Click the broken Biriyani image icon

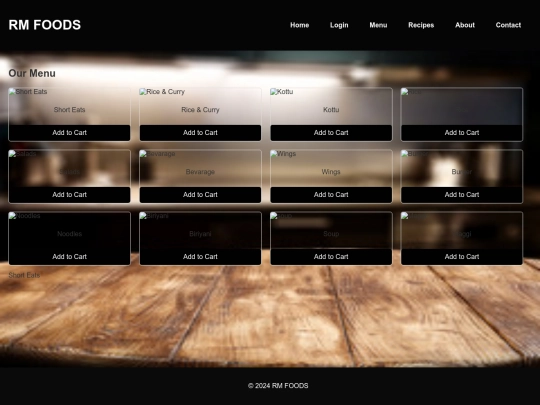(x=143, y=216)
